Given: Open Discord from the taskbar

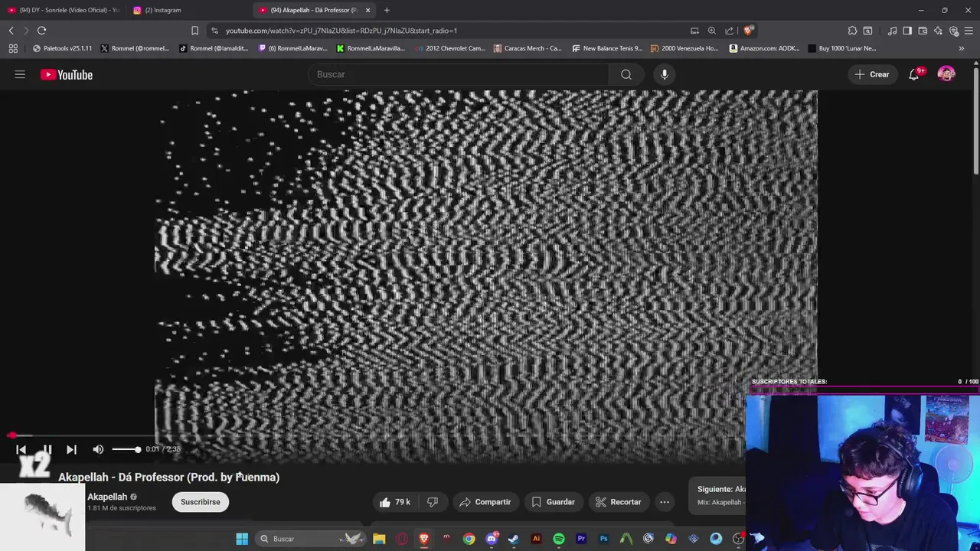Looking at the screenshot, I should [x=492, y=539].
